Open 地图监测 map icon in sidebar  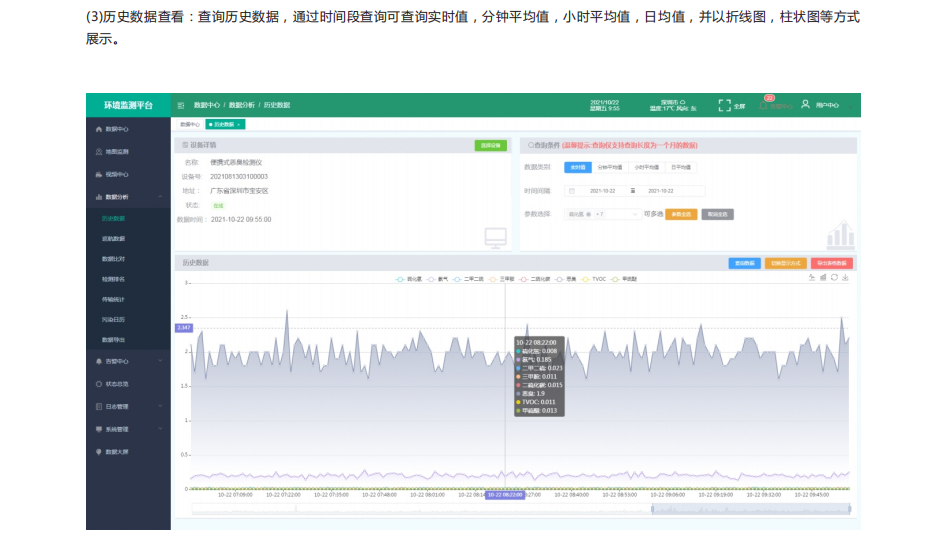coord(99,152)
